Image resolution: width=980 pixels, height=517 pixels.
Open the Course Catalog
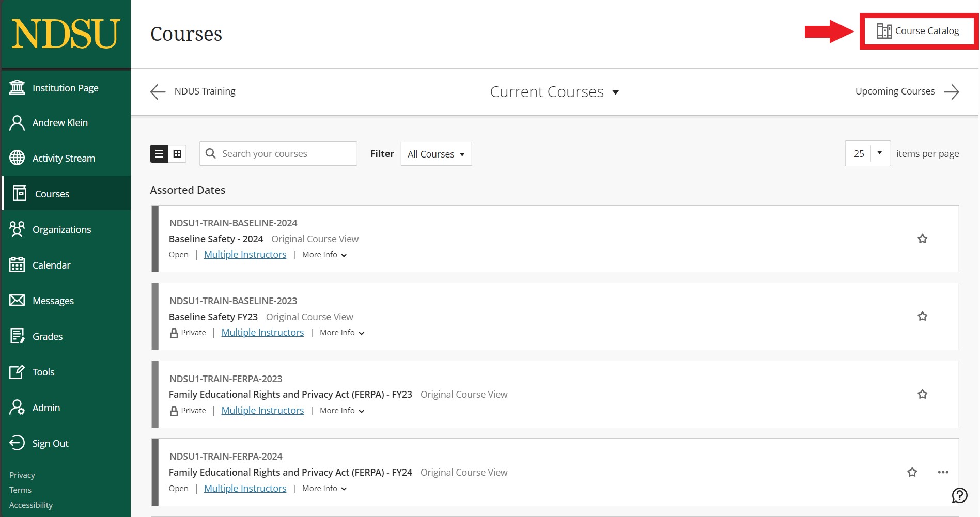pyautogui.click(x=918, y=31)
